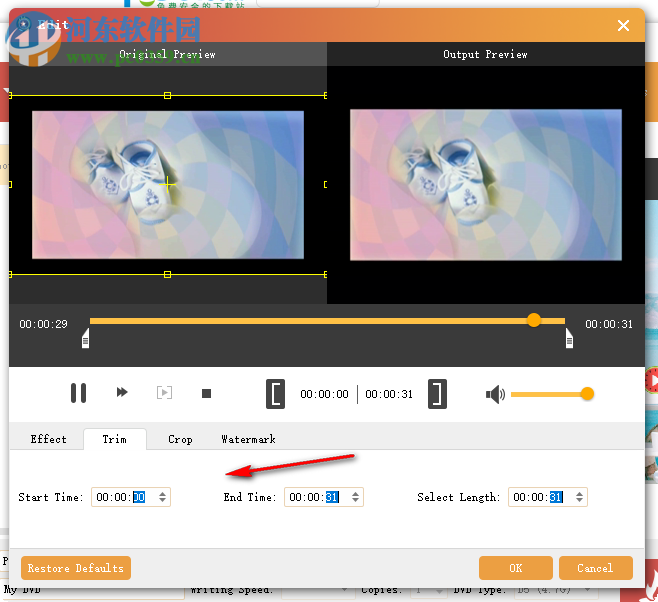Decrease Start Time with down arrow

[x=163, y=500]
